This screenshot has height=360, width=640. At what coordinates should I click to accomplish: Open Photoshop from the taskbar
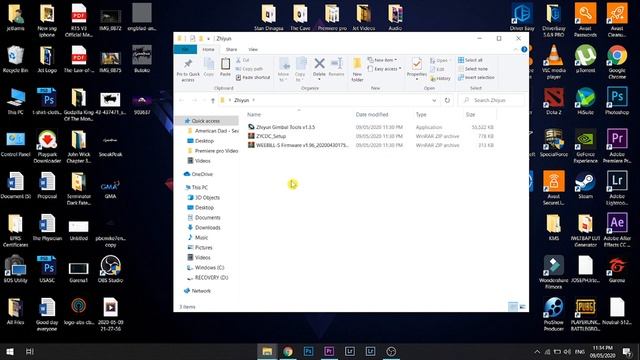pos(309,351)
